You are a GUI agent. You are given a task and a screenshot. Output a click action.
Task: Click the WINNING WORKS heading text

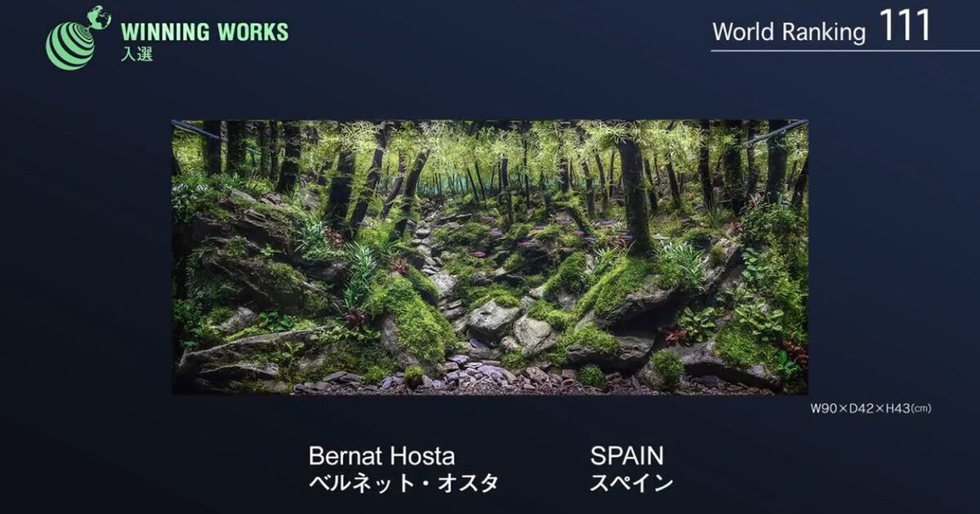pos(204,33)
